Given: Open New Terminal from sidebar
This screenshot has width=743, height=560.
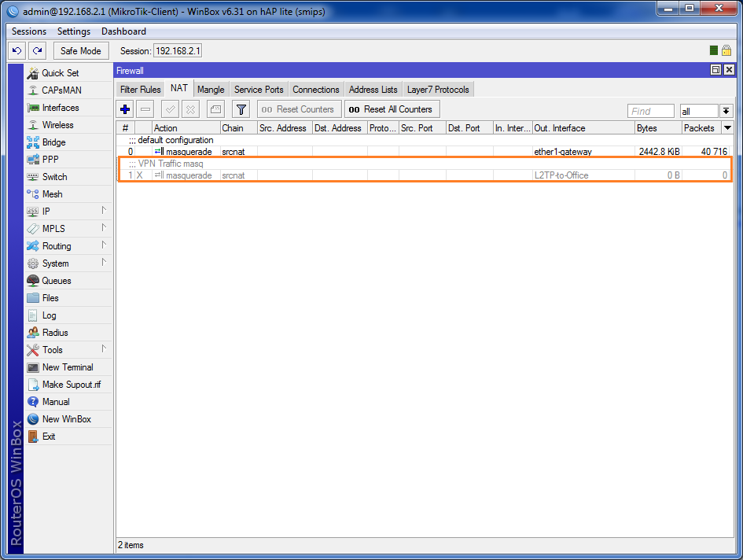Looking at the screenshot, I should [x=68, y=367].
